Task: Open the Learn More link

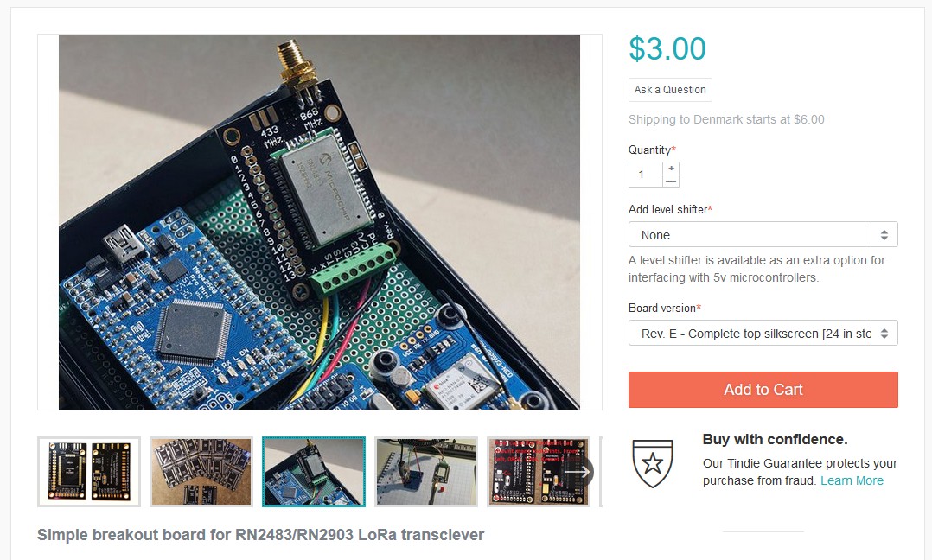Action: (852, 480)
